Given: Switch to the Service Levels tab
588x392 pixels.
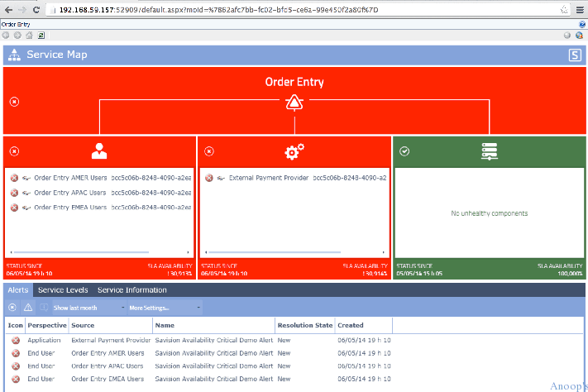Looking at the screenshot, I should (x=63, y=290).
